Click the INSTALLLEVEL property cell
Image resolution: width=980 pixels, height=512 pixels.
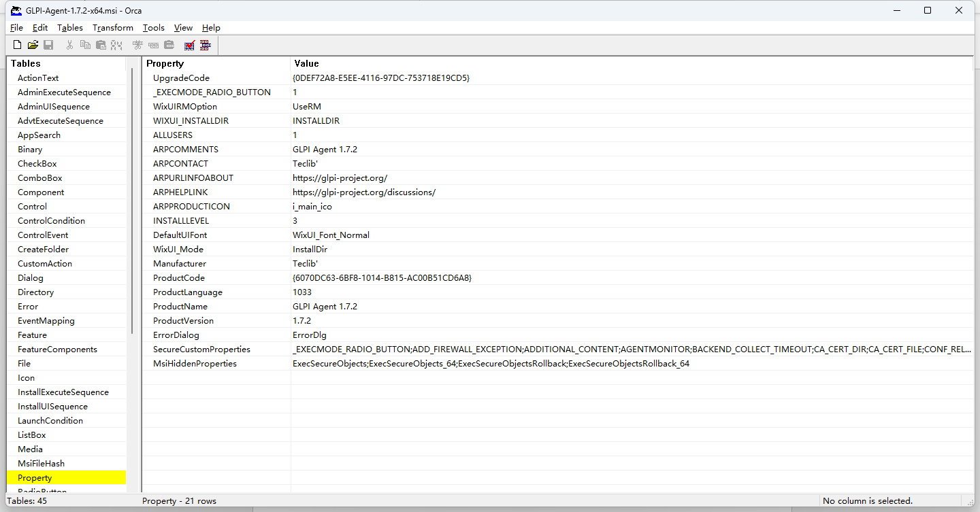216,221
